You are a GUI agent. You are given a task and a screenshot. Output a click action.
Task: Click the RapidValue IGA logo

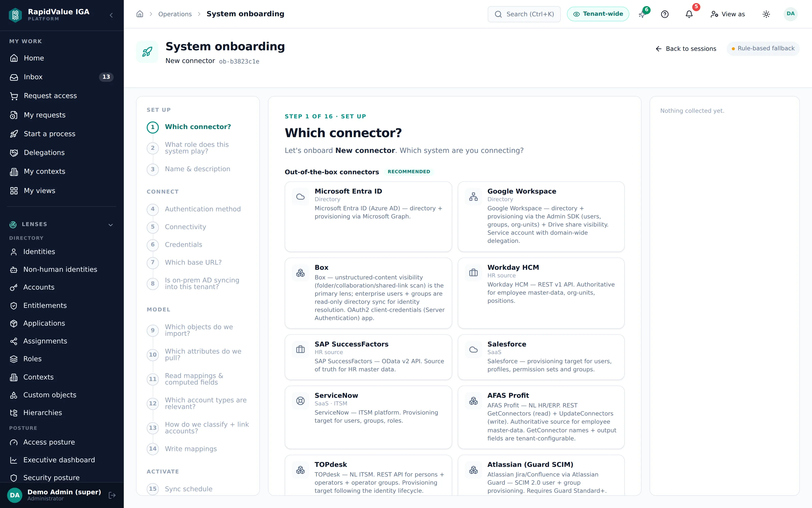15,15
